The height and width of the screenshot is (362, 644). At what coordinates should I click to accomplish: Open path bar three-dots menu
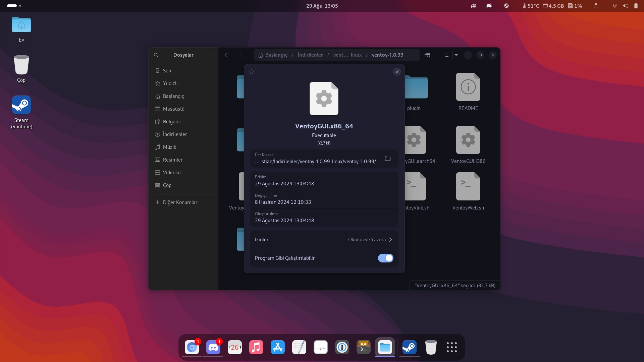414,55
